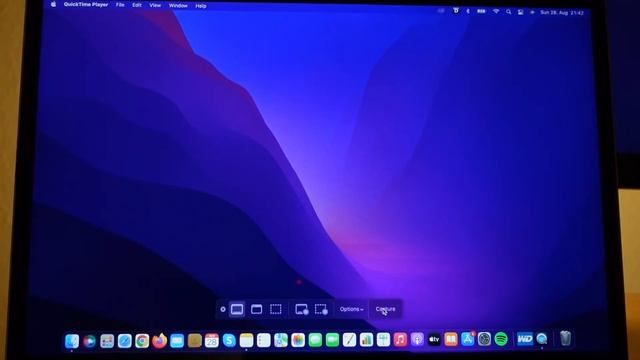Click the battery status icon in menu bar

point(482,11)
